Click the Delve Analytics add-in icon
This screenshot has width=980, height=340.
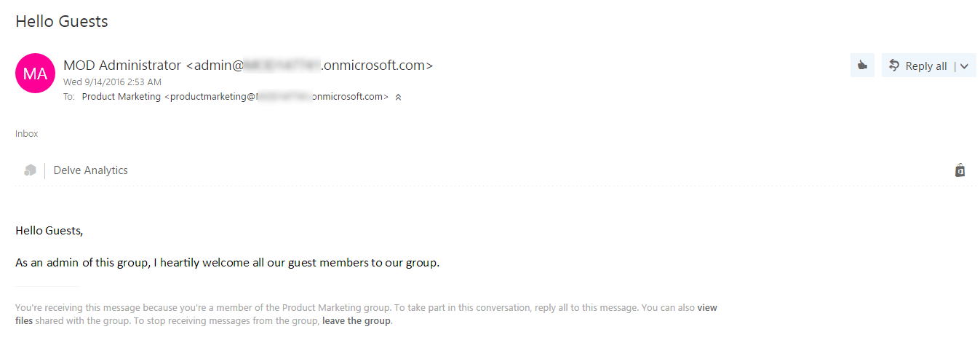30,170
